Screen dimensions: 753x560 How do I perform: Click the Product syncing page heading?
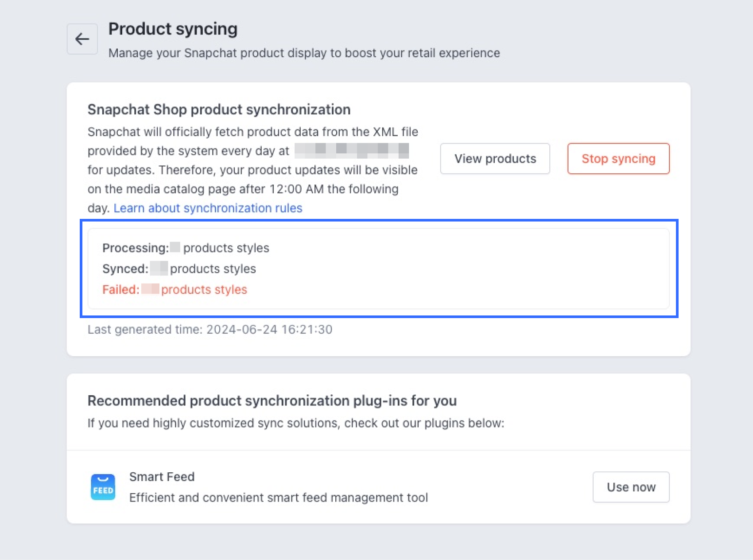coord(173,29)
